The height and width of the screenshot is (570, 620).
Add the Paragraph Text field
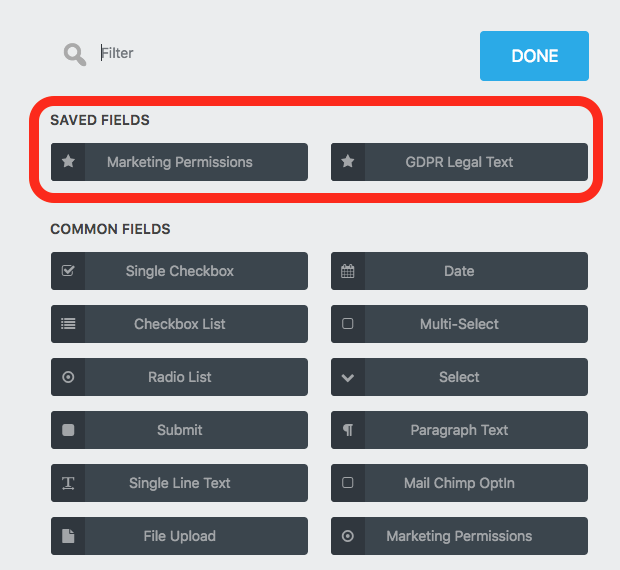pos(459,430)
